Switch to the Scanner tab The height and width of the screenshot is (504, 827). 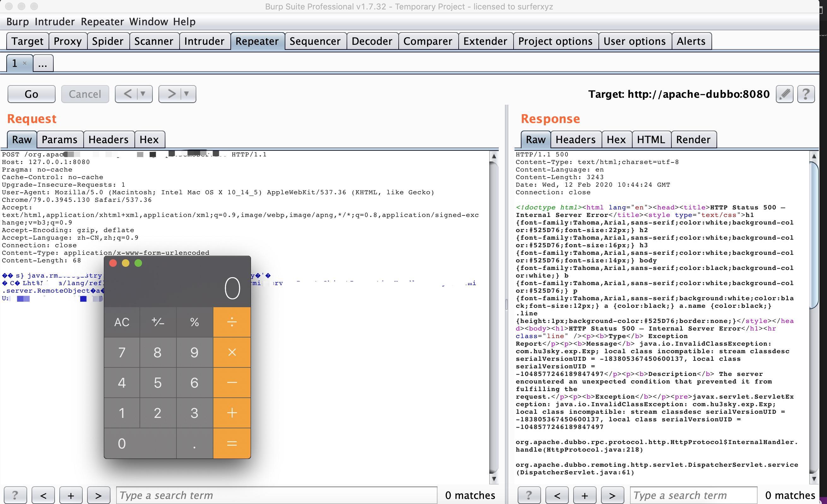(x=154, y=41)
